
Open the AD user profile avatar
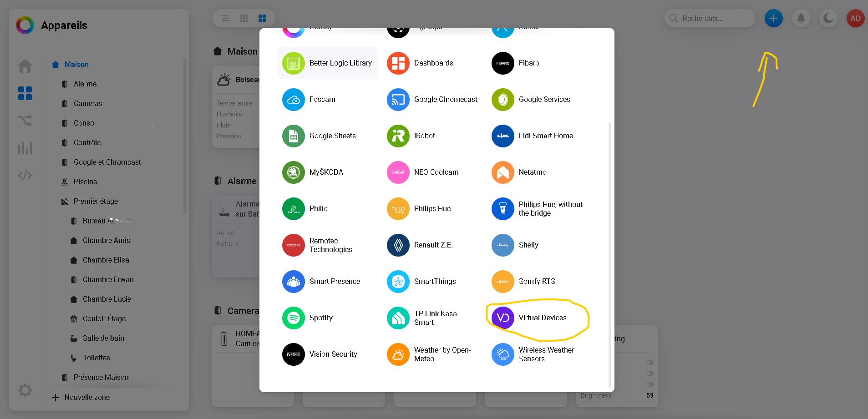(856, 18)
